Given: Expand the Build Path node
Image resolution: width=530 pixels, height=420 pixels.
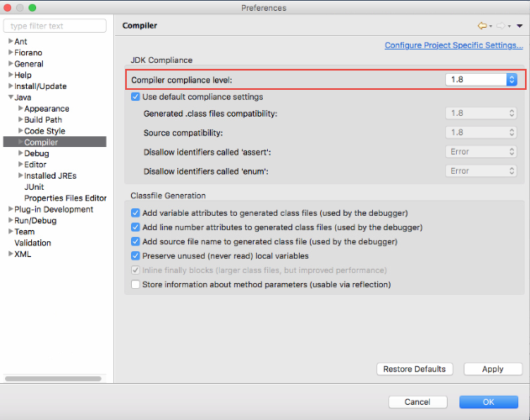Looking at the screenshot, I should click(x=21, y=120).
